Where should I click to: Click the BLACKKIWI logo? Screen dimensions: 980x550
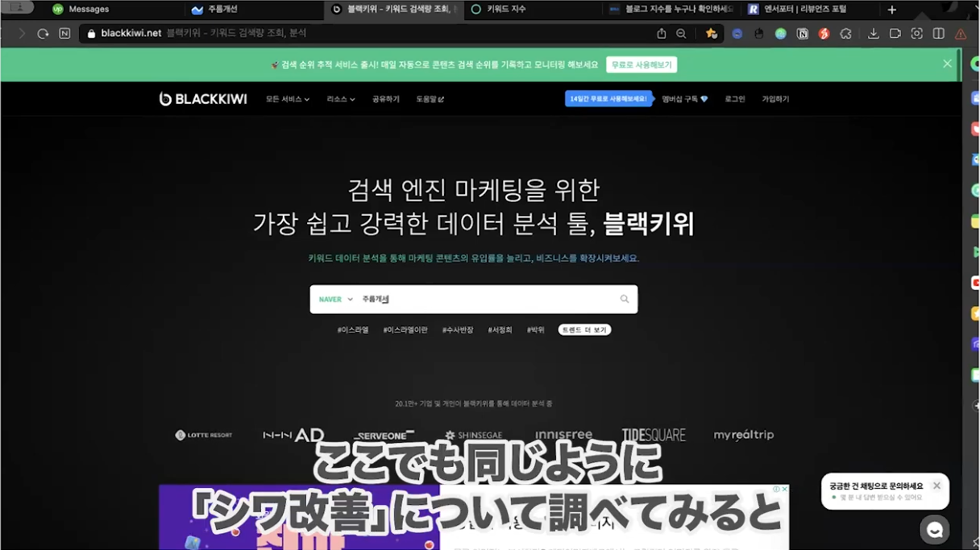point(203,99)
